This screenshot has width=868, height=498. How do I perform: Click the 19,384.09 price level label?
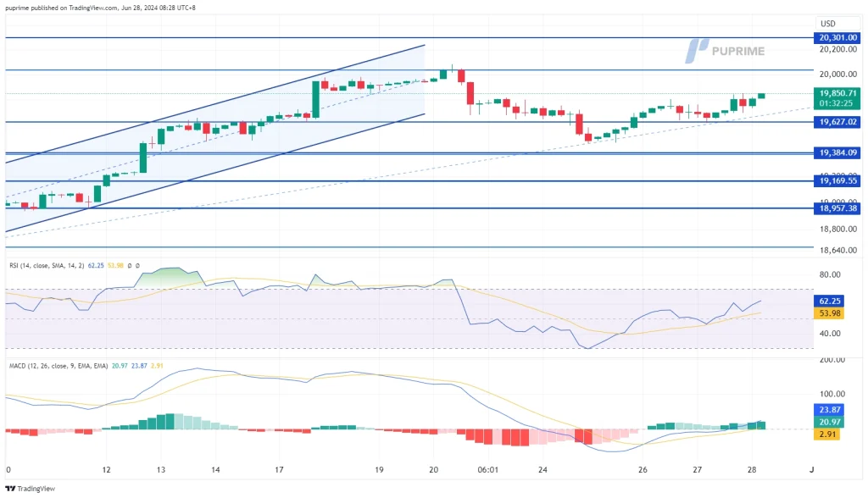pos(838,153)
